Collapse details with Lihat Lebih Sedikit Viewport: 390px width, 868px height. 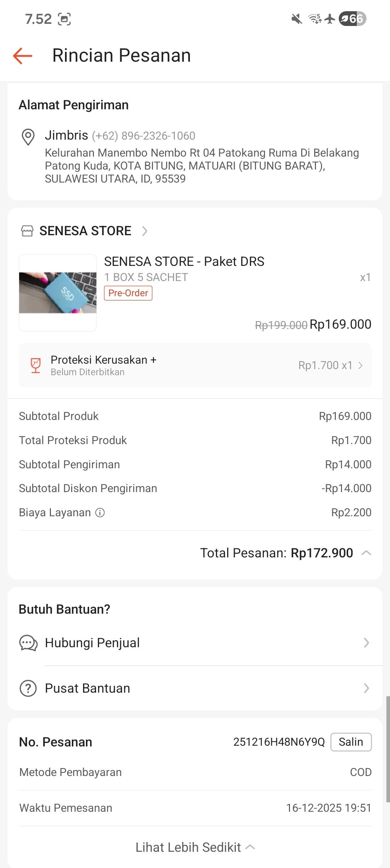pos(195,847)
